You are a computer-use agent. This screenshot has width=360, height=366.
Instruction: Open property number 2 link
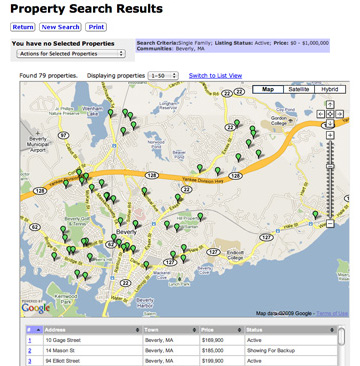(x=30, y=351)
